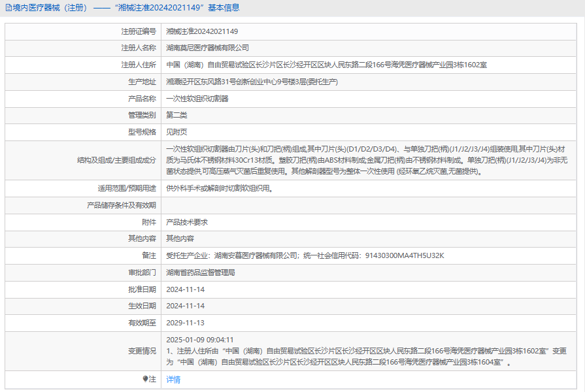Click the remark with credit code 91430300MA4TH5U32K
The width and height of the screenshot is (585, 392).
pos(305,256)
